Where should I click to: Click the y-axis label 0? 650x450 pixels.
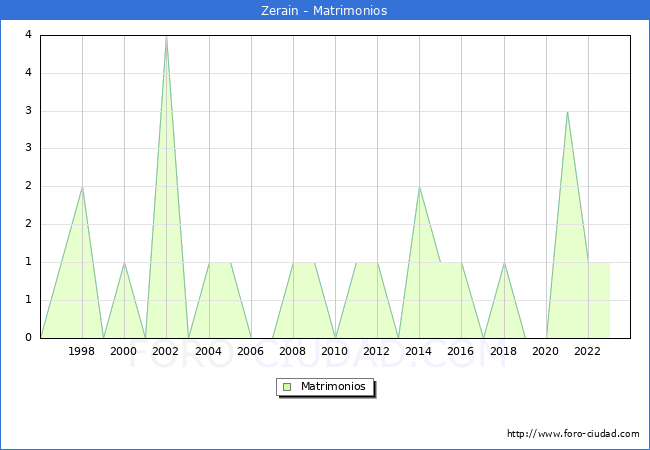(x=29, y=337)
